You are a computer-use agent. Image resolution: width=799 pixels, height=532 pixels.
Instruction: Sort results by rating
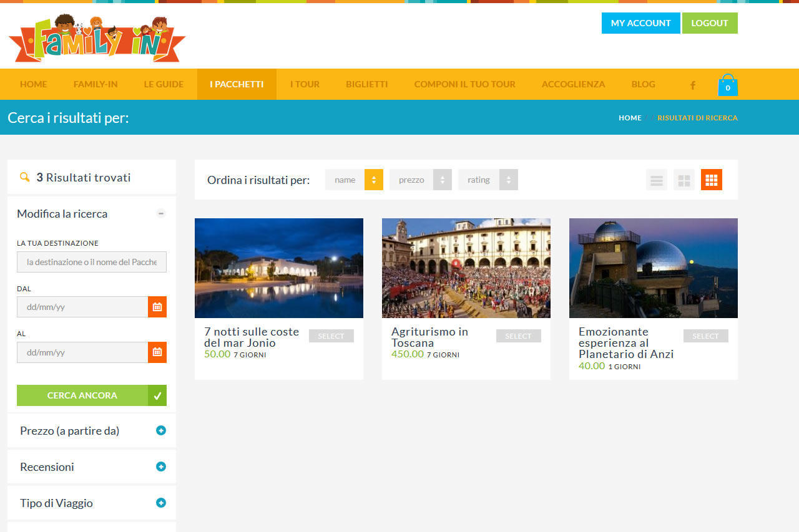pos(488,180)
